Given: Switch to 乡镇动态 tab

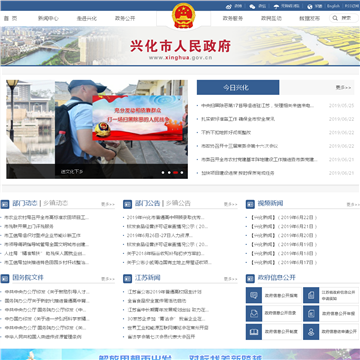Looking at the screenshot, I should click(55, 203).
